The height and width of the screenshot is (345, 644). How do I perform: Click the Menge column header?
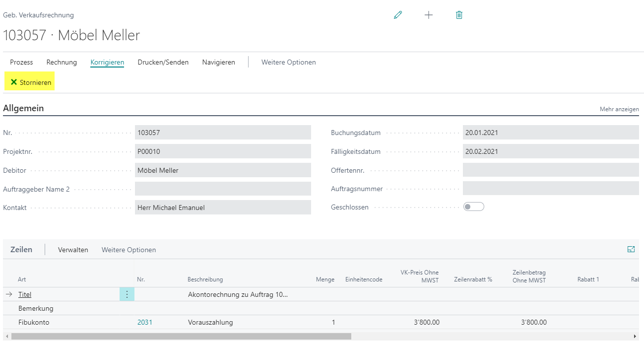pyautogui.click(x=325, y=279)
